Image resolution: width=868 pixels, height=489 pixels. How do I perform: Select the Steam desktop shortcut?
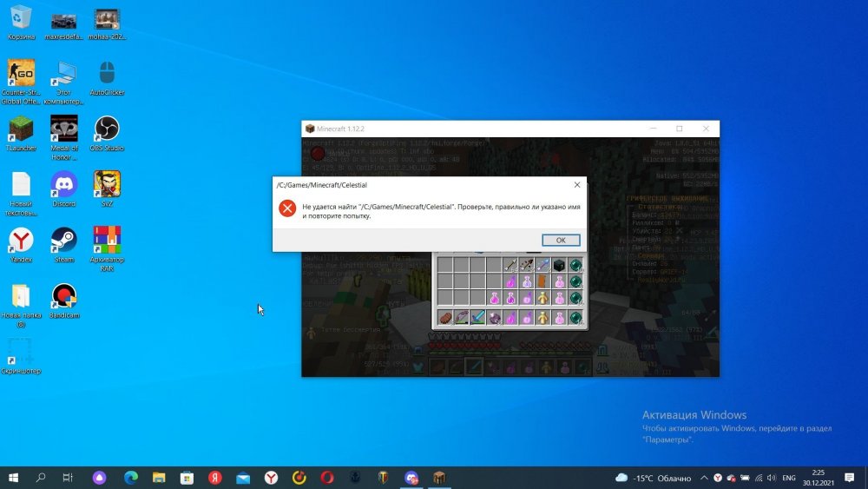click(63, 245)
